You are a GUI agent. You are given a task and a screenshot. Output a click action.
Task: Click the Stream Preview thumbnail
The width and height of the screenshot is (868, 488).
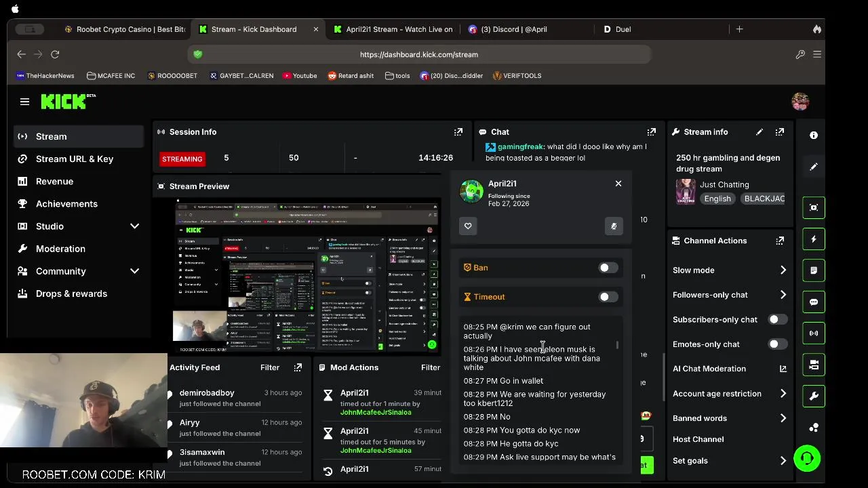pyautogui.click(x=307, y=276)
